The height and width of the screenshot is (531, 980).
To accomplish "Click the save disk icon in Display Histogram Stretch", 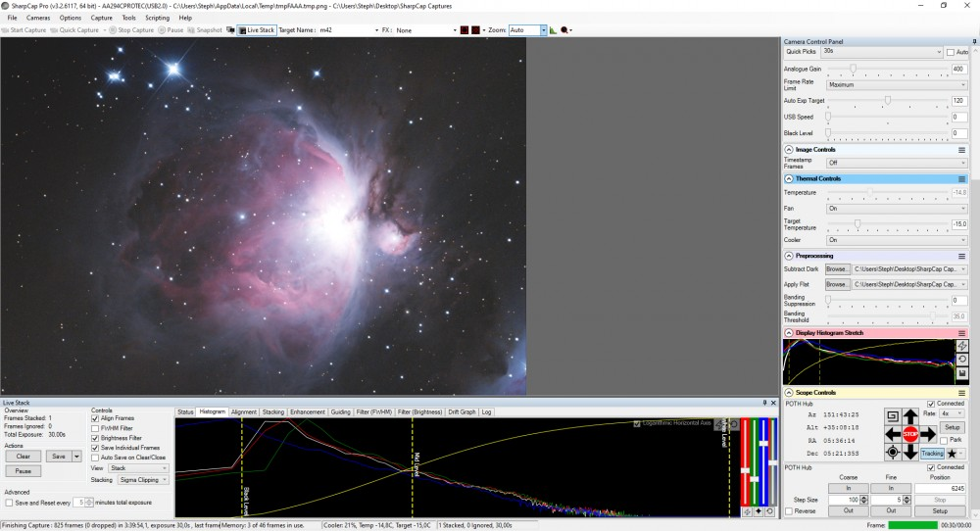I will pyautogui.click(x=962, y=373).
